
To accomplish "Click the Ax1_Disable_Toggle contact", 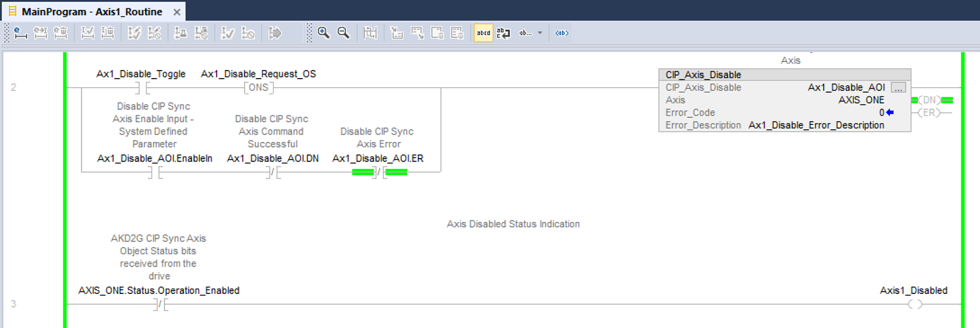I will (x=142, y=88).
